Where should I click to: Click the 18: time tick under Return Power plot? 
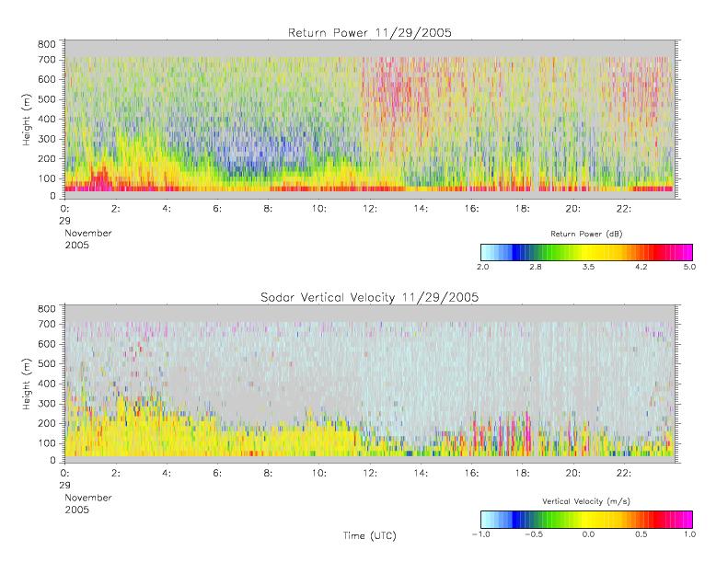522,209
